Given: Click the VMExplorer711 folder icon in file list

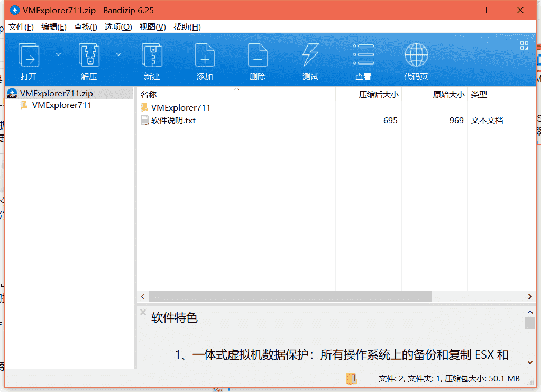Looking at the screenshot, I should pyautogui.click(x=144, y=108).
